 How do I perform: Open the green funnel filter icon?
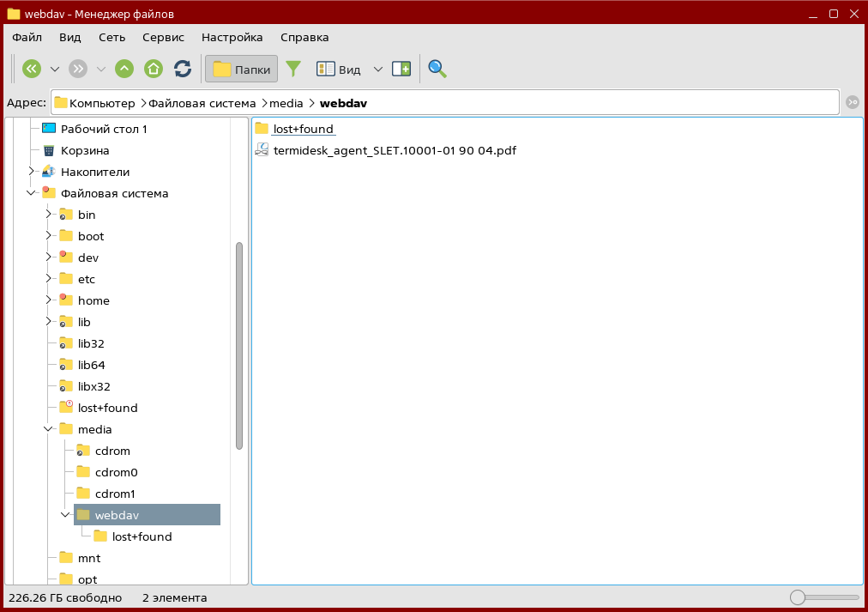[294, 69]
